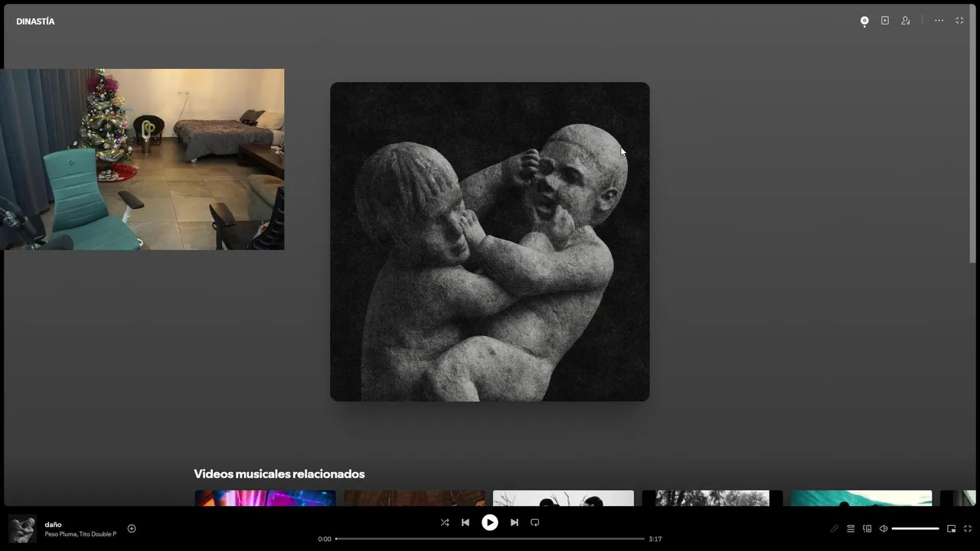Skip to the previous track
This screenshot has height=551, width=980.
tap(465, 523)
